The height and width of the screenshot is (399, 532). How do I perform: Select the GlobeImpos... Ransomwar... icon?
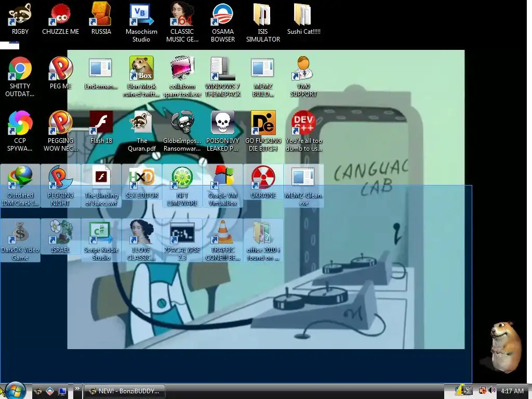(182, 131)
